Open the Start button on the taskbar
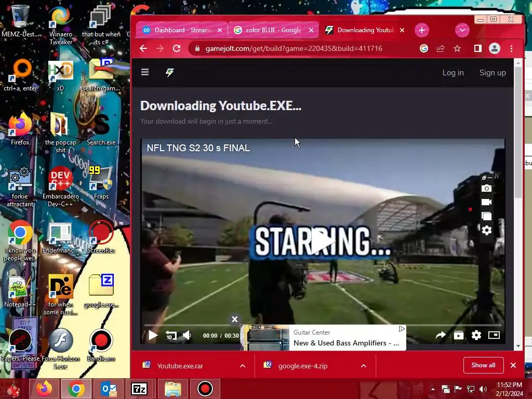532x399 pixels. [14, 389]
